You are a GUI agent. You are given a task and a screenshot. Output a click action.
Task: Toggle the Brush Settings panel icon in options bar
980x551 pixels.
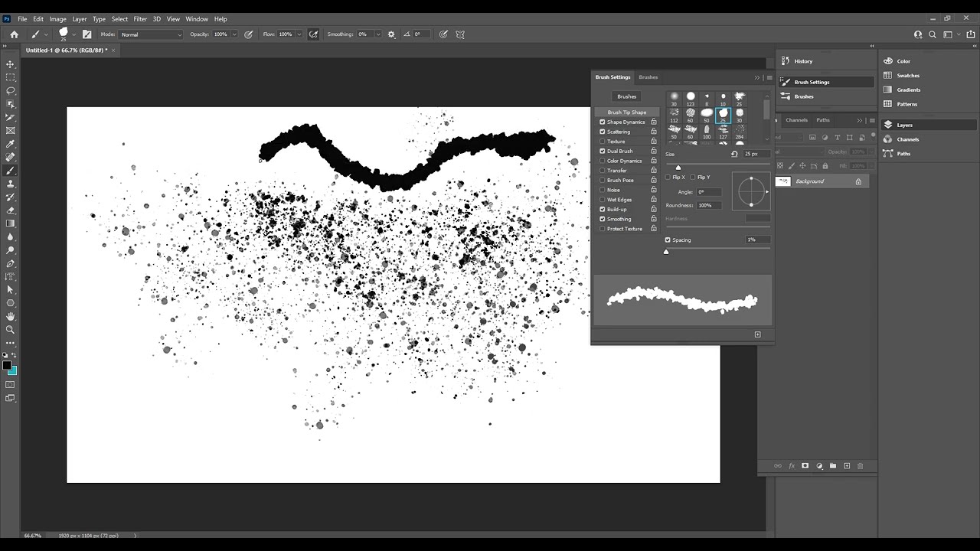point(87,34)
